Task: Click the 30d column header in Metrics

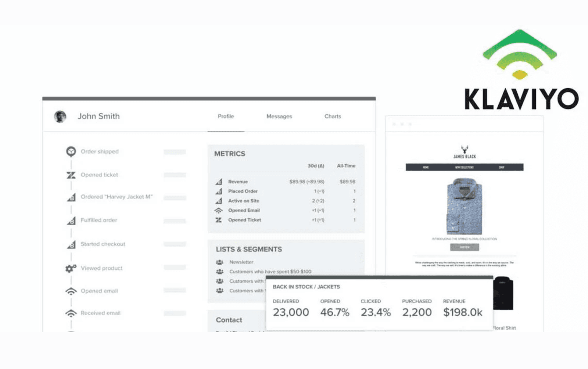Action: (x=316, y=166)
